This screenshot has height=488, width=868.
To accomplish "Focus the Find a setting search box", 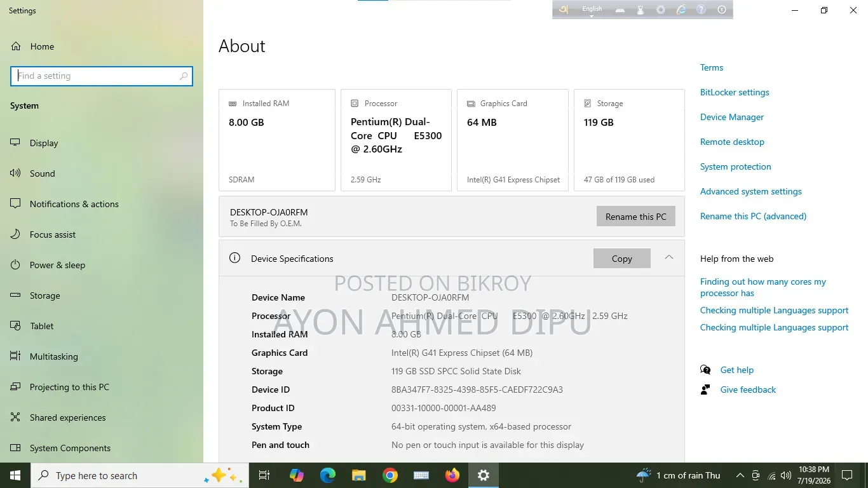I will tap(102, 76).
